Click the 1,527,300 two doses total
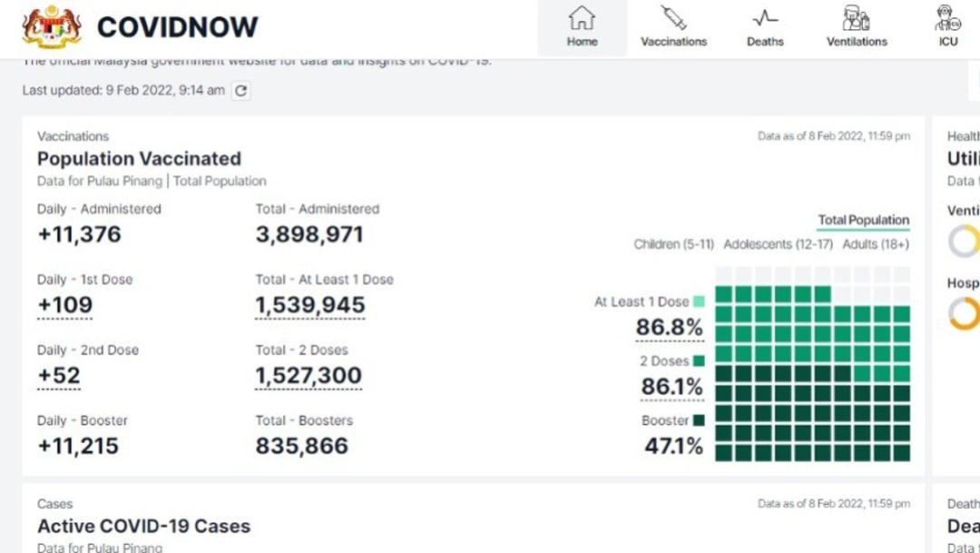The image size is (980, 553). coord(309,375)
